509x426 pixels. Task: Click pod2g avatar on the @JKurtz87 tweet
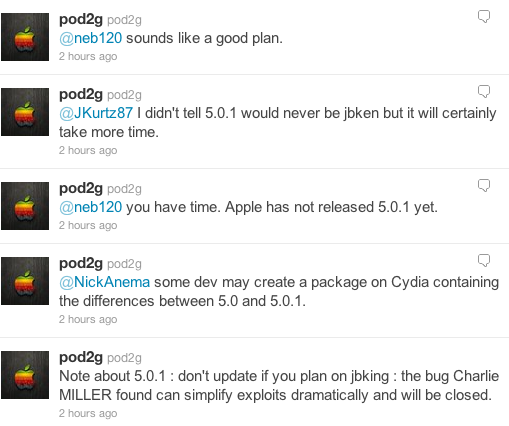point(25,112)
